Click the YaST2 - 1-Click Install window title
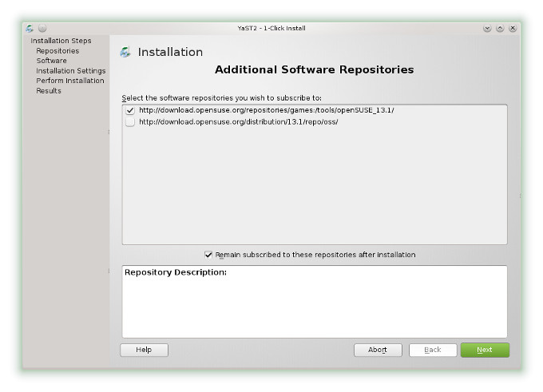Viewport: 543px width, 392px height. pyautogui.click(x=271, y=29)
